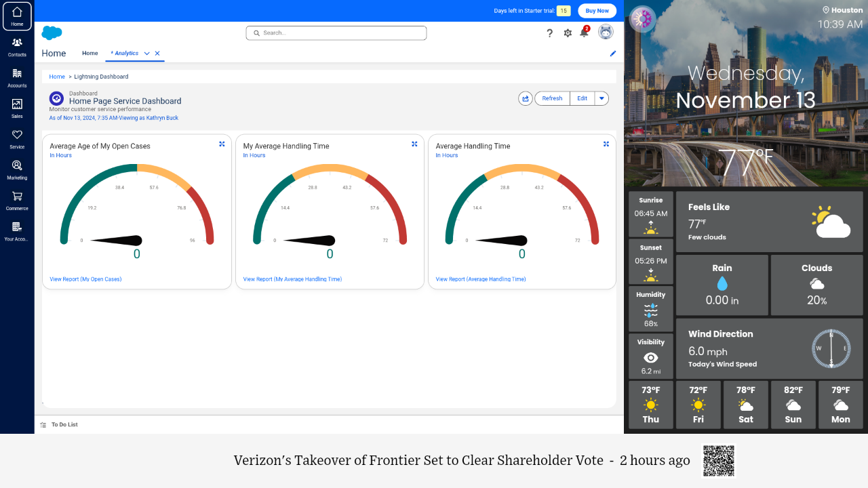This screenshot has height=488, width=868.
Task: Go to Sales in the sidebar
Action: pyautogui.click(x=17, y=108)
